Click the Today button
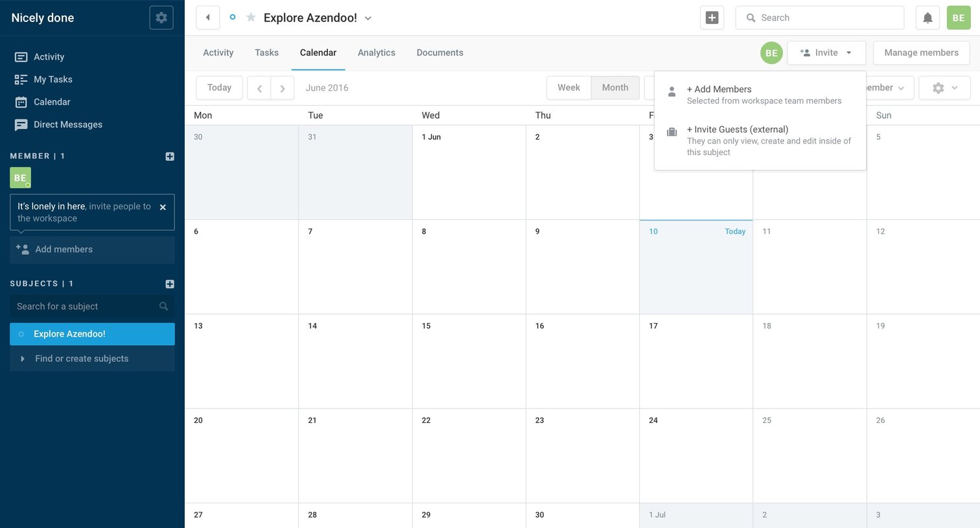Viewport: 980px width, 528px height. click(x=219, y=88)
